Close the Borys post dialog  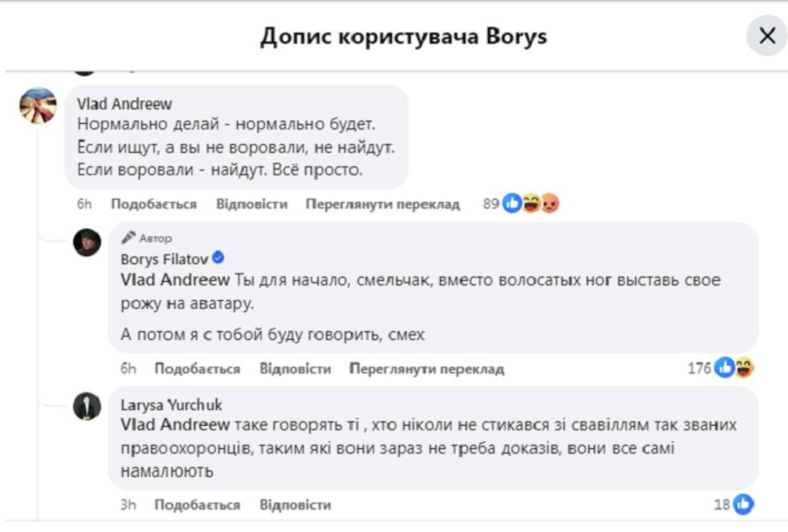click(x=767, y=36)
